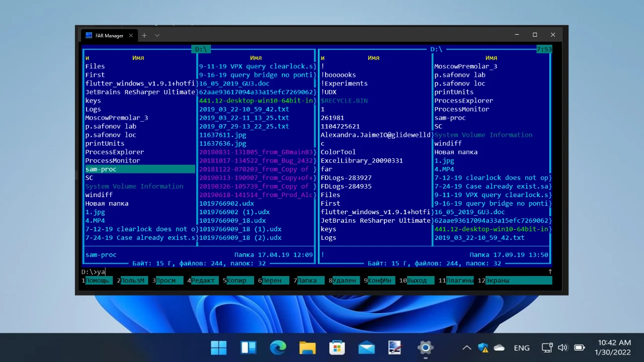Select the 1019766909_18 (2).udx file
The height and width of the screenshot is (362, 644).
240,237
